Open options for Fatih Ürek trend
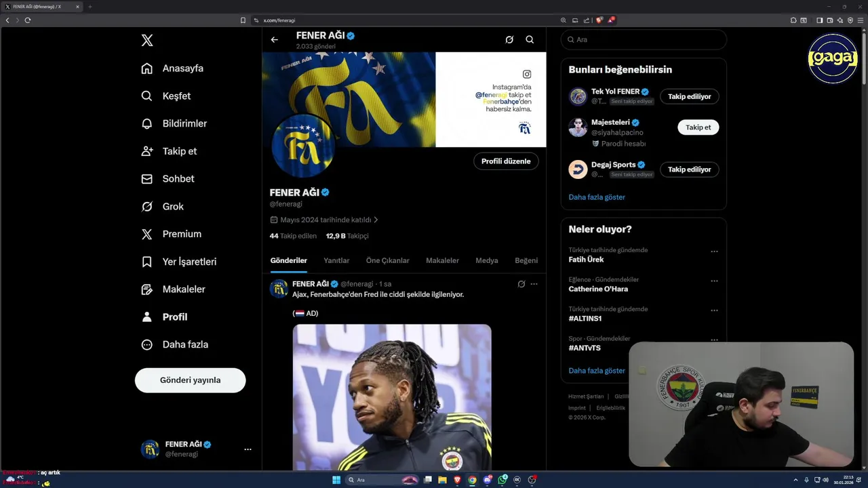Image resolution: width=868 pixels, height=488 pixels. coord(714,251)
